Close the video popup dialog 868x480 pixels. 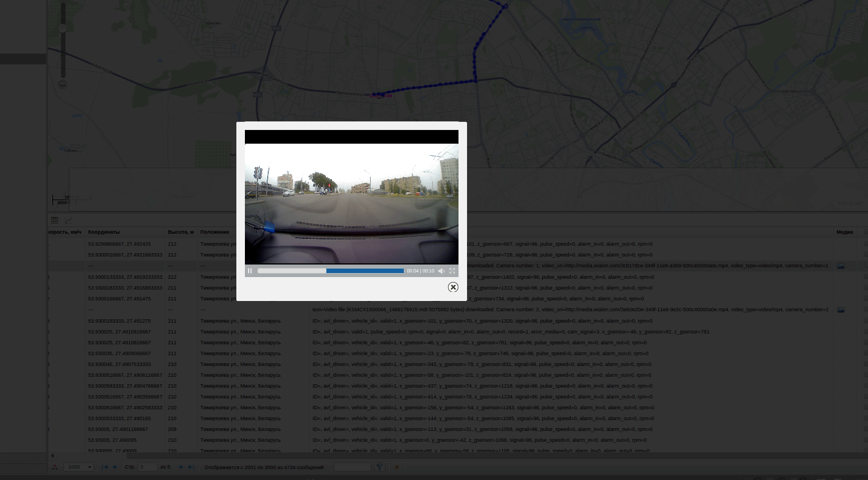[453, 287]
